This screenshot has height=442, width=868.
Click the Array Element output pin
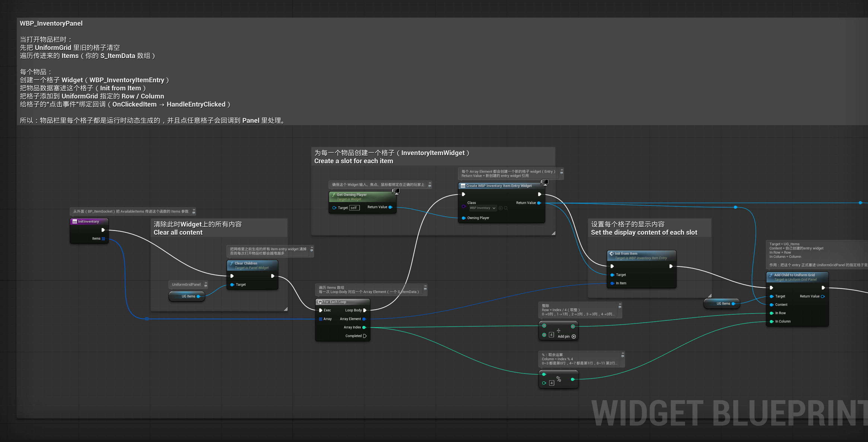point(364,319)
